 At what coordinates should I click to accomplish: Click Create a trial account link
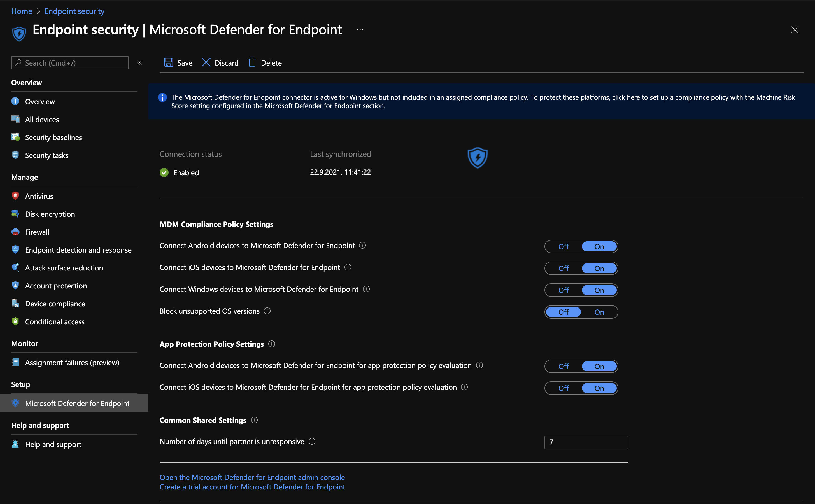click(x=252, y=487)
